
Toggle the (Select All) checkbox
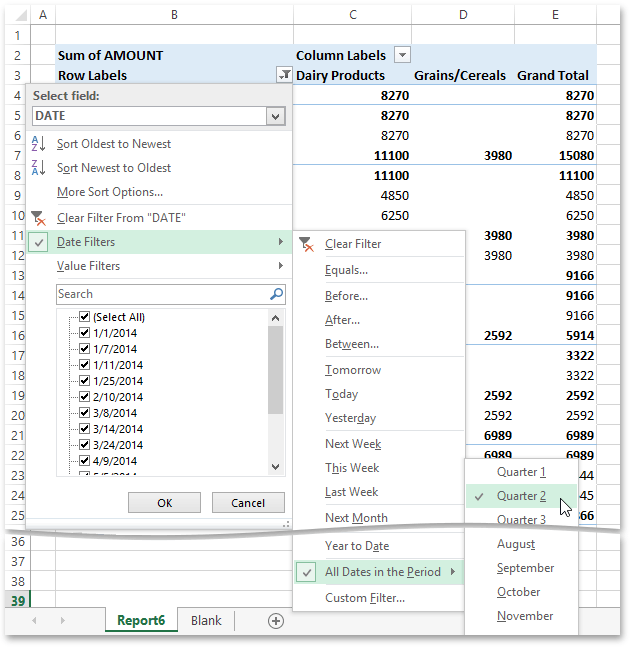pyautogui.click(x=84, y=317)
